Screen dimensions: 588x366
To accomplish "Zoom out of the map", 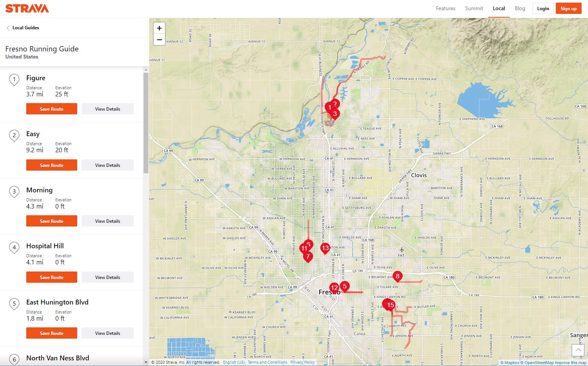I will 159,39.
